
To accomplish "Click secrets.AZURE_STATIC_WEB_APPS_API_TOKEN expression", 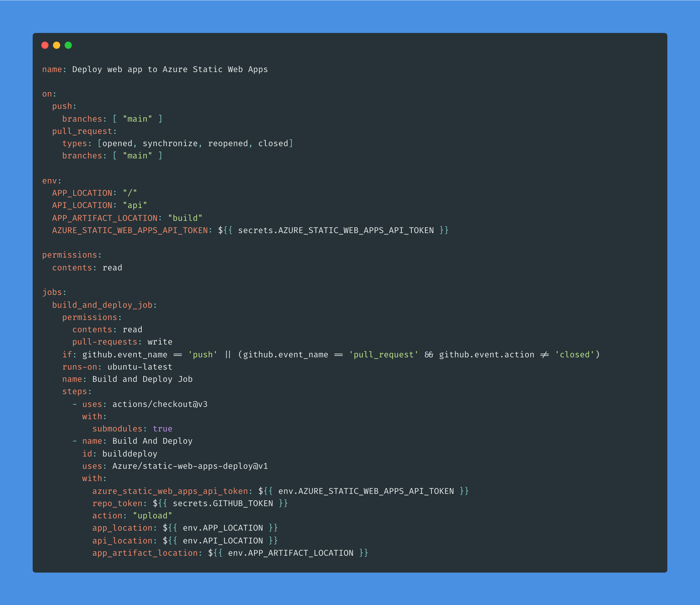I will coord(335,230).
